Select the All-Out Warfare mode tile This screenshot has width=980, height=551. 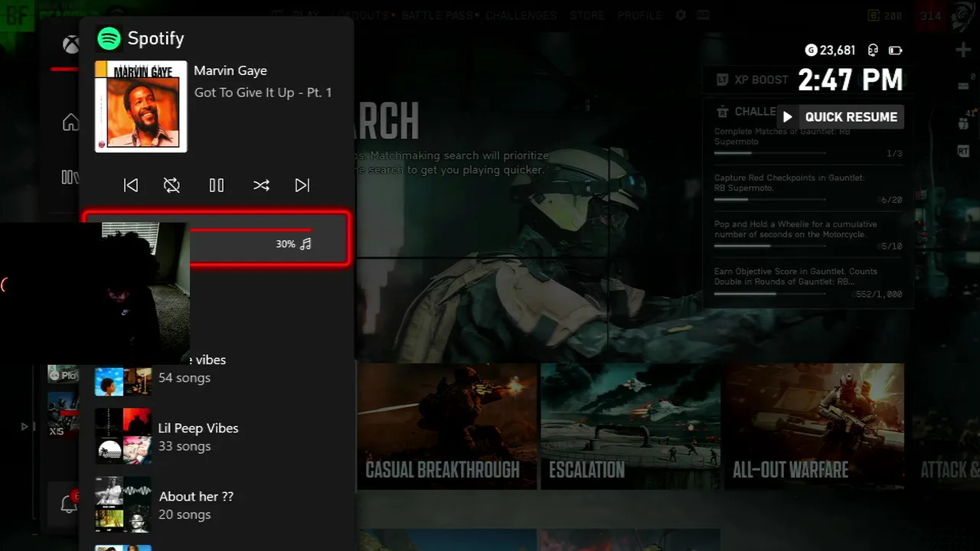pyautogui.click(x=815, y=426)
